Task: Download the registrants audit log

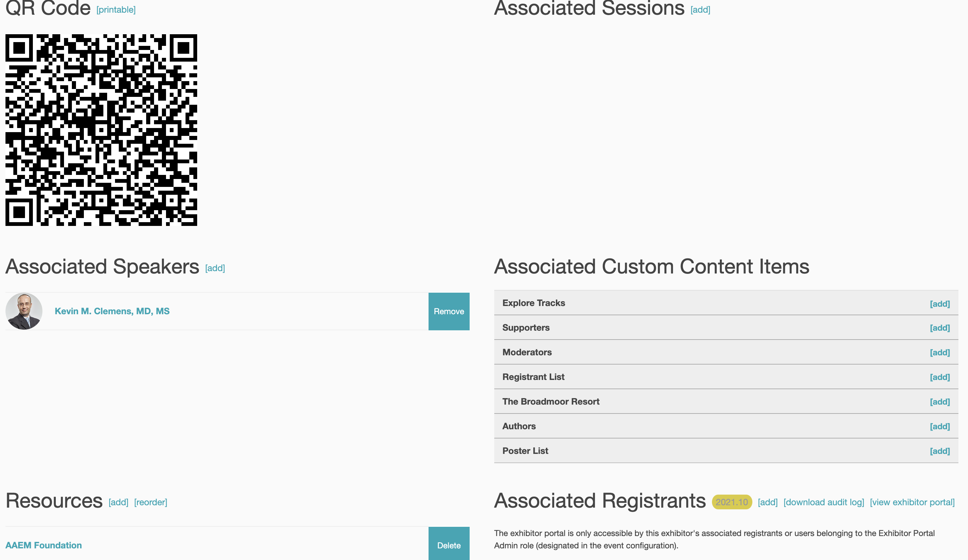Action: pyautogui.click(x=824, y=502)
